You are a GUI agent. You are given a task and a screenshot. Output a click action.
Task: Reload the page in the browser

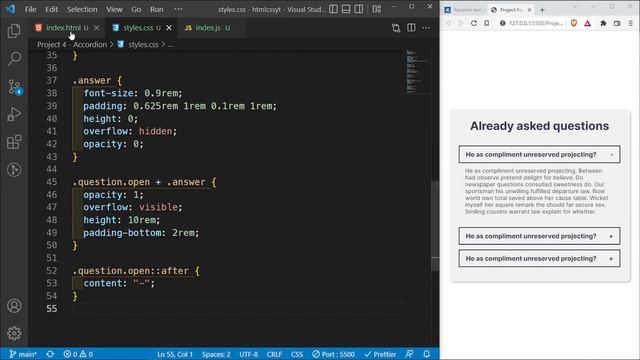tap(473, 23)
